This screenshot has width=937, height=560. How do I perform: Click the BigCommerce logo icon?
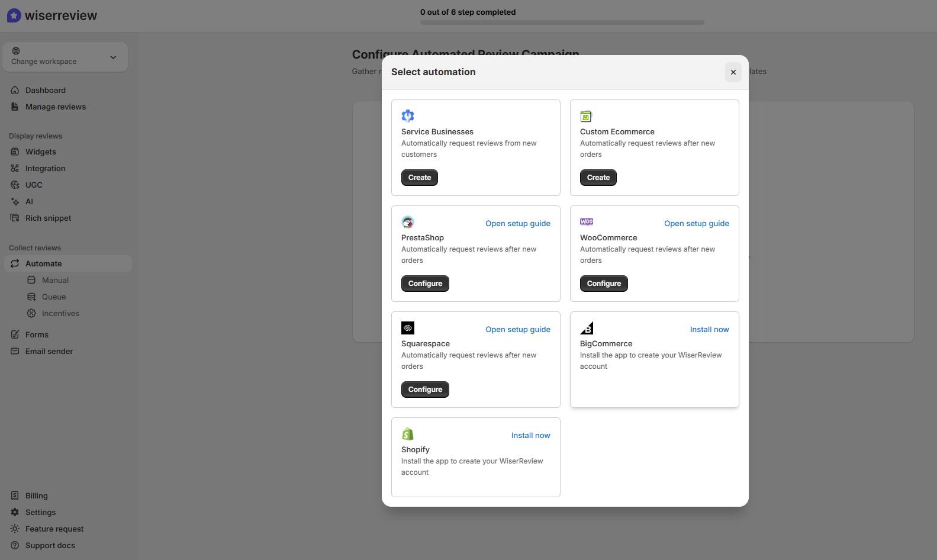coord(587,328)
